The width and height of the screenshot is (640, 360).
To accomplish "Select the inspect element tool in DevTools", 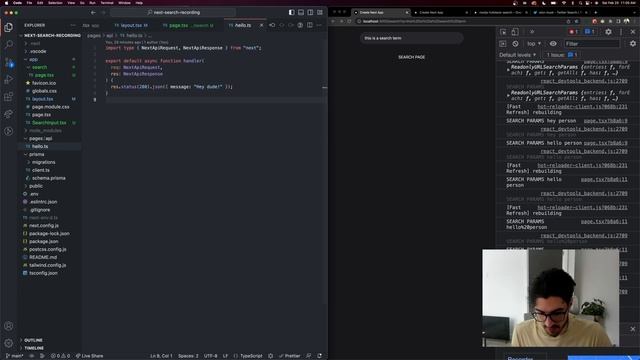I will point(503,32).
